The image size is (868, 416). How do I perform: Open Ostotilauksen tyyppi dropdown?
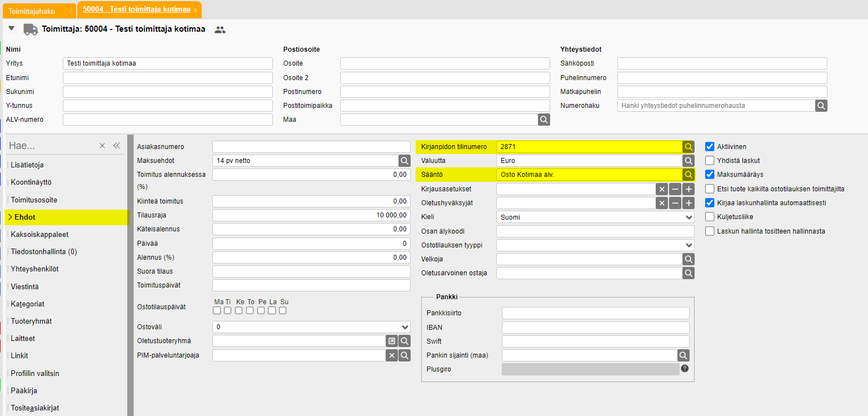595,245
